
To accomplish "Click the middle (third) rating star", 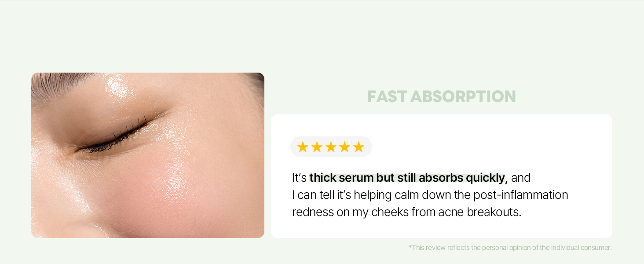I will tap(331, 147).
